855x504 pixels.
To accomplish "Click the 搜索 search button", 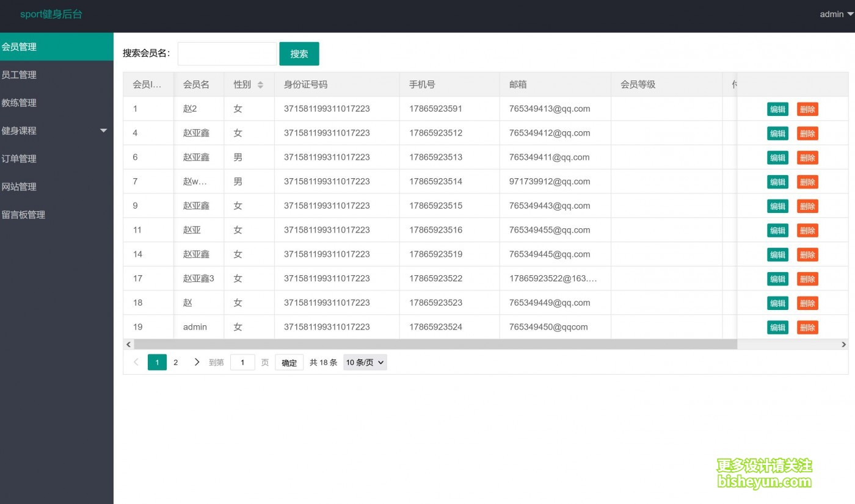I will click(x=299, y=53).
